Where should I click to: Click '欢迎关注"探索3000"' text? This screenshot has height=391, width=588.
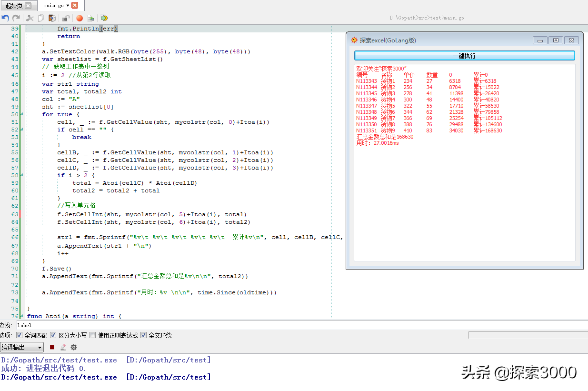tap(381, 69)
